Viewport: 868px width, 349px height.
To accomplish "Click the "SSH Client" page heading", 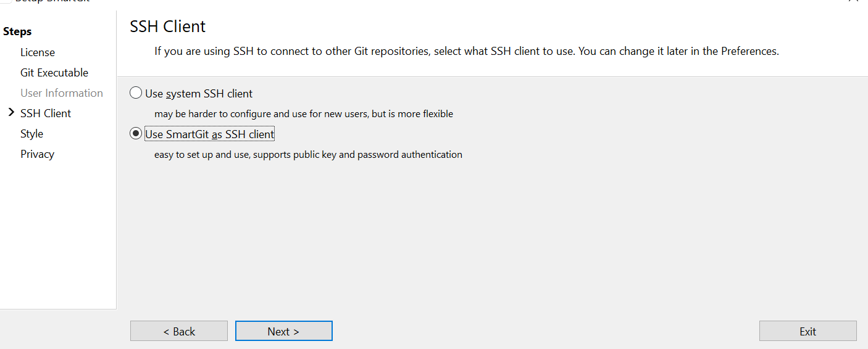I will coord(168,27).
